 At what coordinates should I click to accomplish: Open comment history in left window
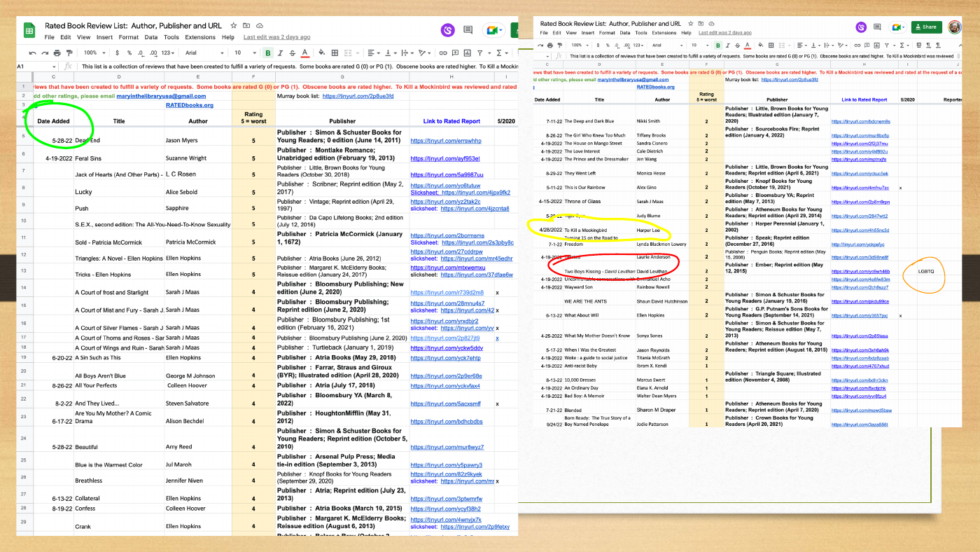click(x=468, y=30)
